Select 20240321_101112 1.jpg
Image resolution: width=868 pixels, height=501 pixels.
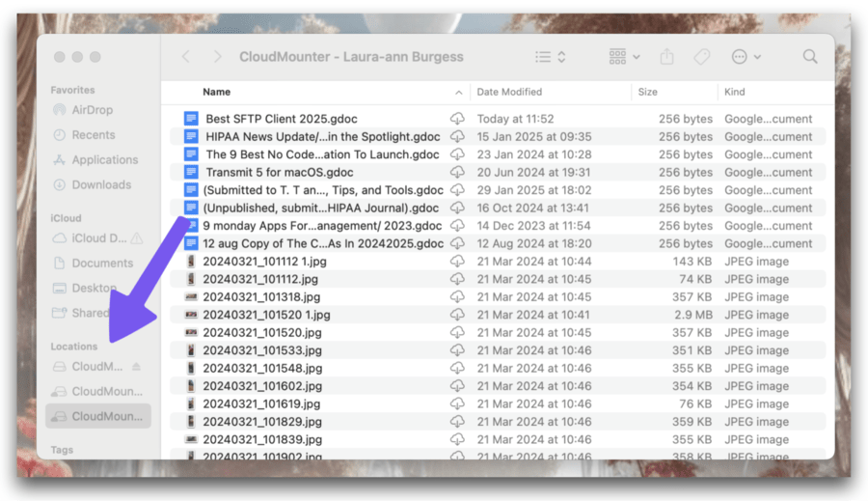[264, 261]
